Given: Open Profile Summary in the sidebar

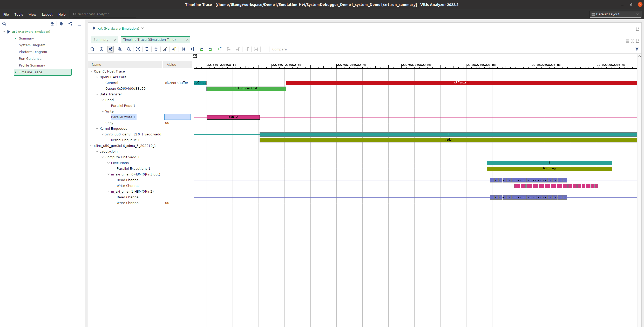Looking at the screenshot, I should (32, 66).
